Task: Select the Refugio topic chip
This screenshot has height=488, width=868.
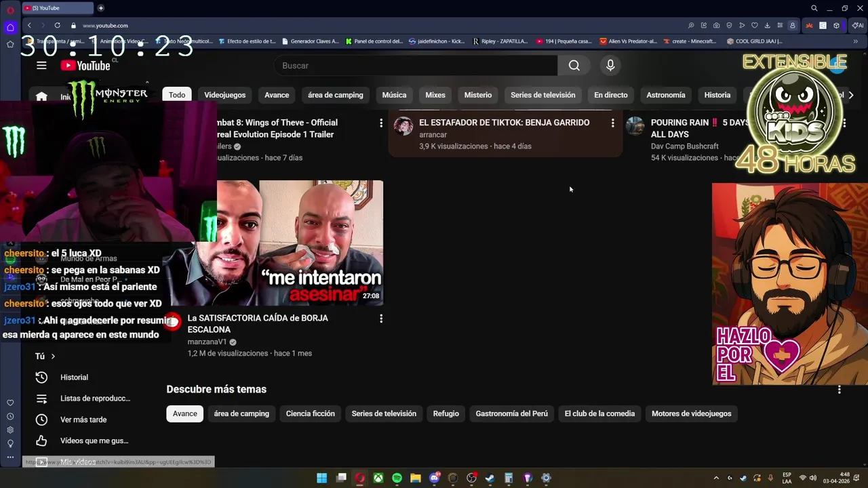Action: tap(446, 414)
